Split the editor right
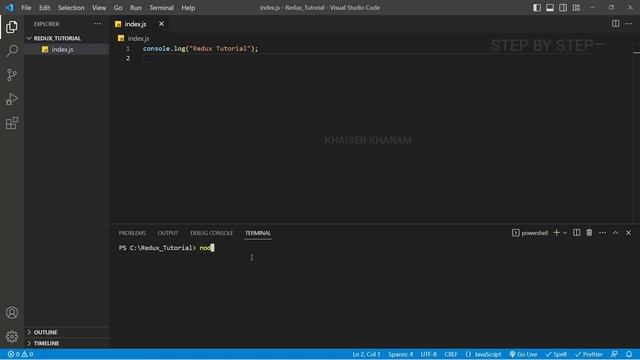Image resolution: width=640 pixels, height=360 pixels. pos(615,24)
